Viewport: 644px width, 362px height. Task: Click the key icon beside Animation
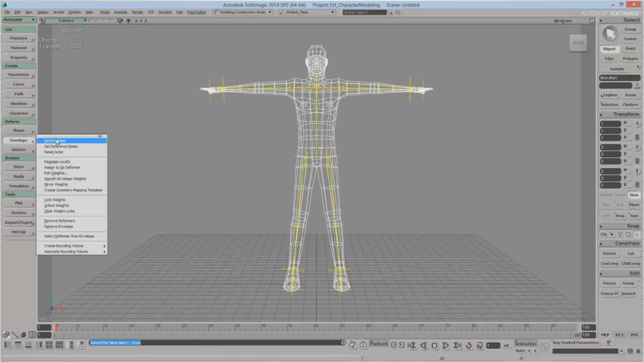point(544,347)
